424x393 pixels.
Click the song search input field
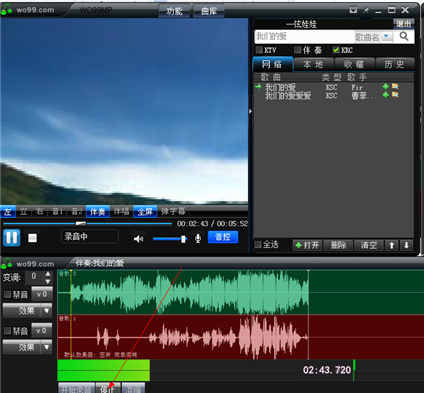click(x=304, y=36)
